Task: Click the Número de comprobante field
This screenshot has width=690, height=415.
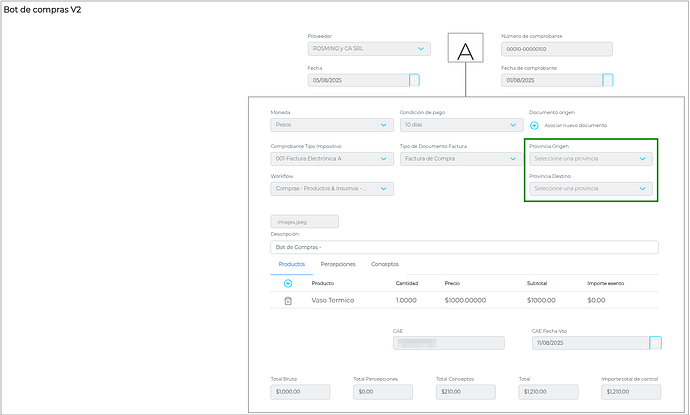Action: pyautogui.click(x=557, y=48)
